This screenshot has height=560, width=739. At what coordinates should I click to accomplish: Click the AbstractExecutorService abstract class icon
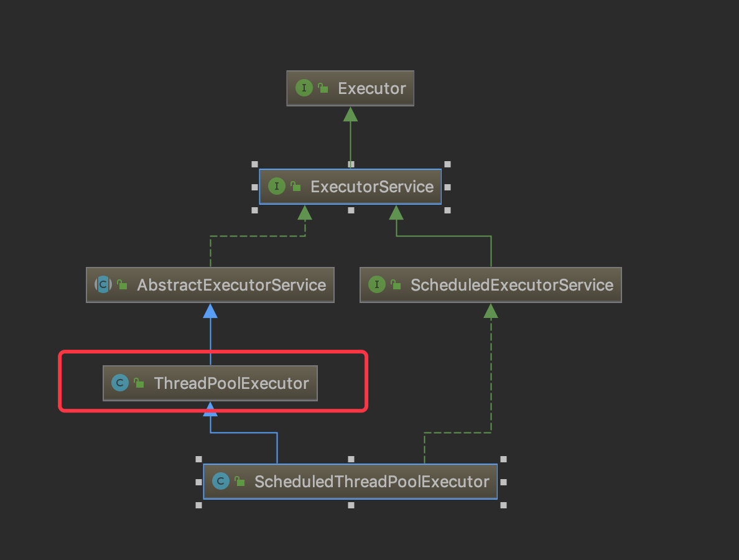pyautogui.click(x=103, y=284)
